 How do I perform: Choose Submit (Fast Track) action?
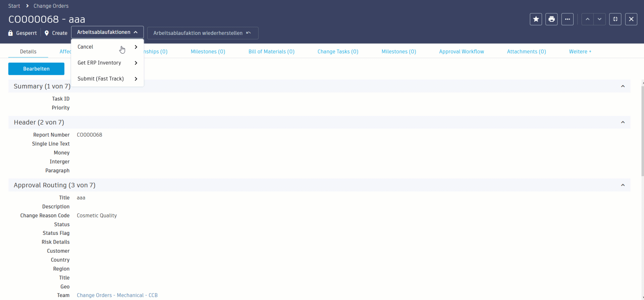click(107, 79)
